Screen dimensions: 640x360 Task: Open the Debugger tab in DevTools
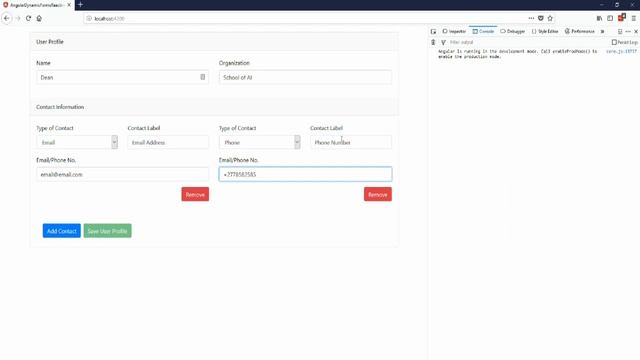pos(513,31)
